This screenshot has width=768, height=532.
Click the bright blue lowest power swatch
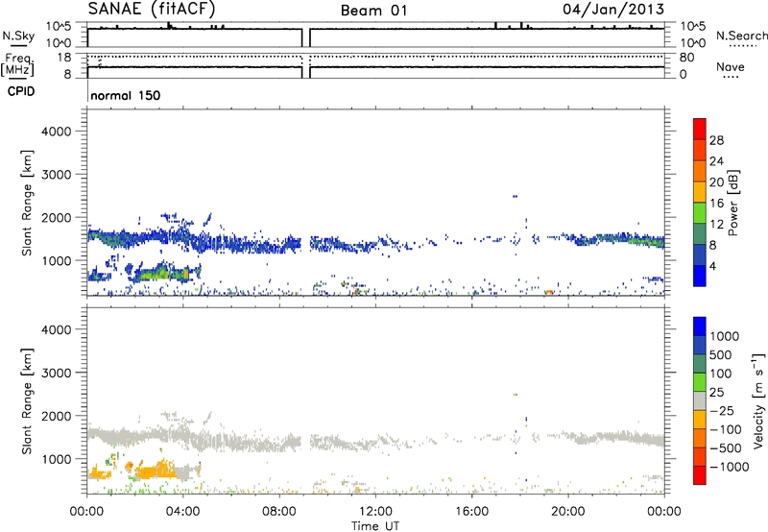coord(700,276)
